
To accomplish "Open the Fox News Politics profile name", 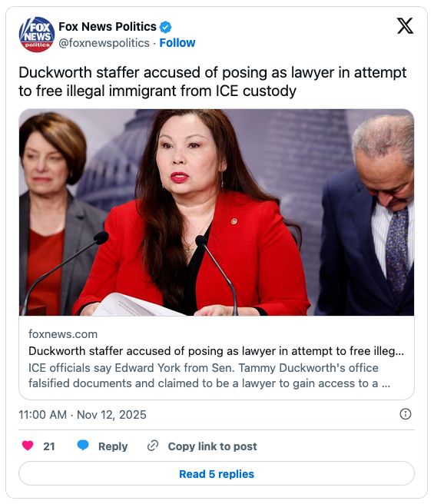I will click(108, 27).
